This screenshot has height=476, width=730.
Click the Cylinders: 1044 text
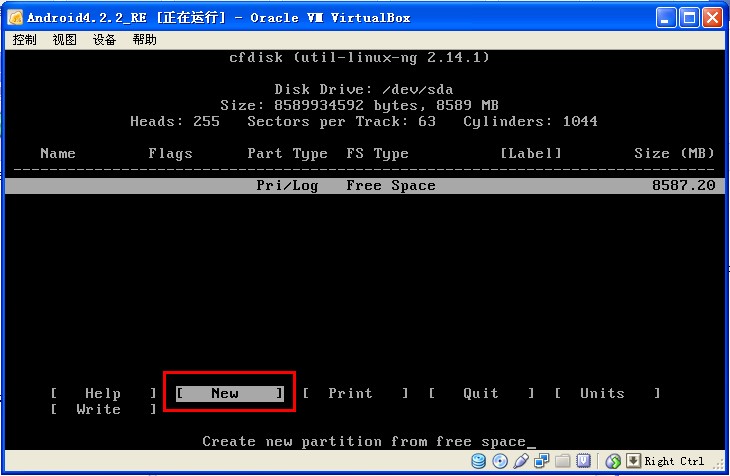pyautogui.click(x=530, y=122)
